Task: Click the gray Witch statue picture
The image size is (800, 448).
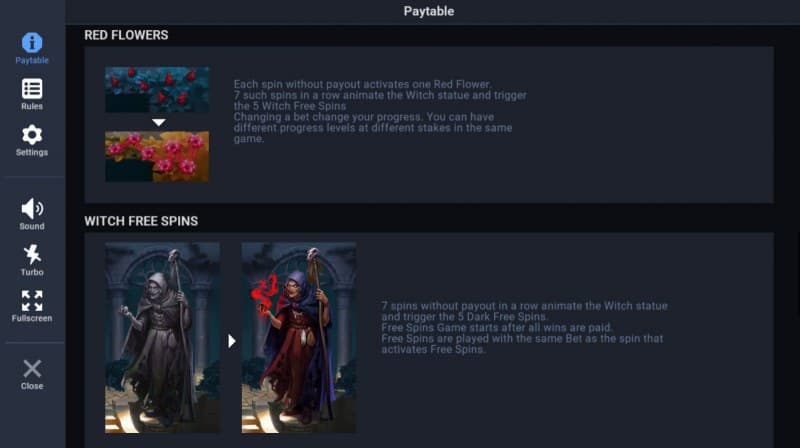Action: (162, 338)
